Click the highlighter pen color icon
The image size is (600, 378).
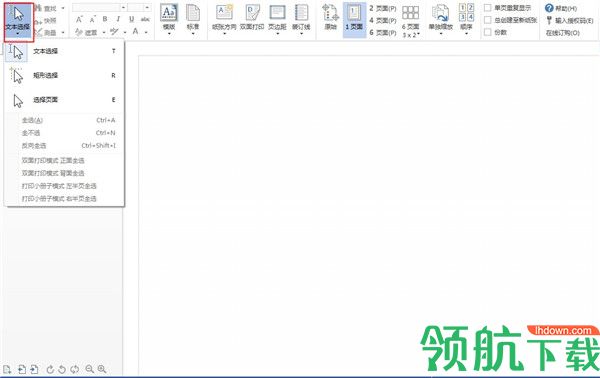click(114, 32)
